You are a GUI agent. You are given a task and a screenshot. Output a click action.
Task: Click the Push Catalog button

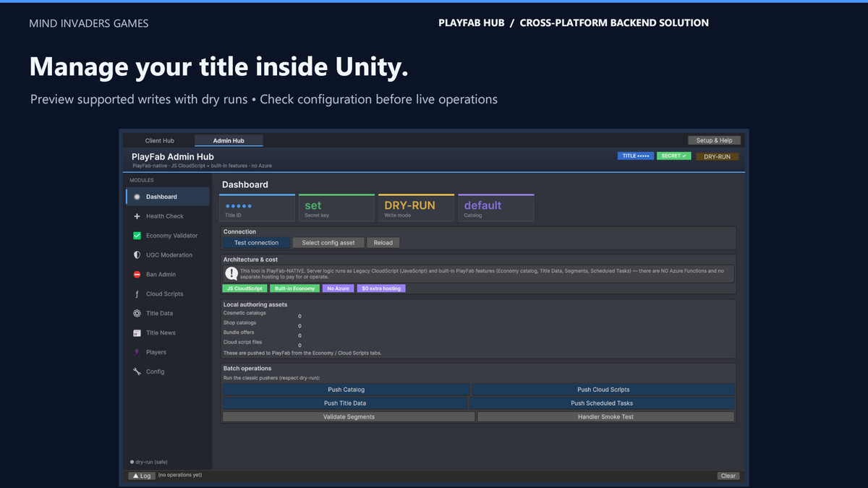[346, 390]
